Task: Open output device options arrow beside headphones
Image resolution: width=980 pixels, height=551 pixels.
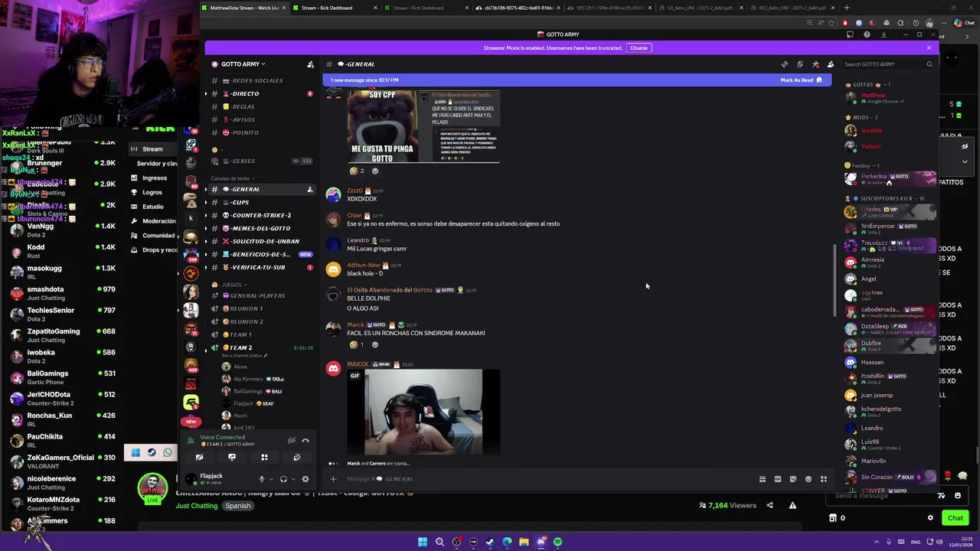Action: click(292, 479)
